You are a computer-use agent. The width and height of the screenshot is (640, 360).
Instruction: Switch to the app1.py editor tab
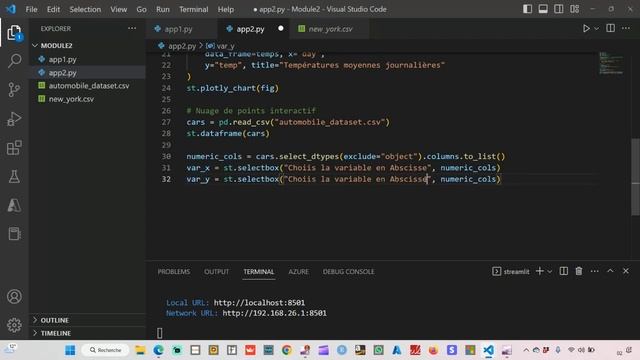click(x=178, y=29)
